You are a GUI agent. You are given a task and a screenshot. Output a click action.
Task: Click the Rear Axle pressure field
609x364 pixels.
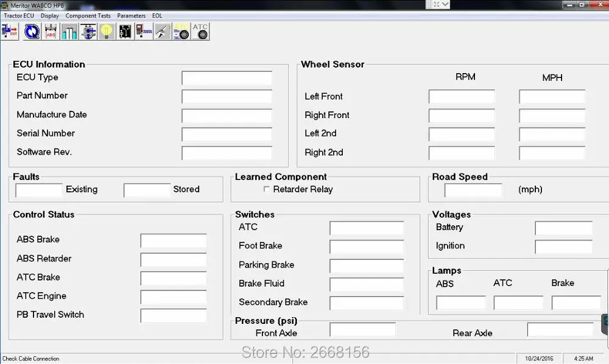pos(560,329)
